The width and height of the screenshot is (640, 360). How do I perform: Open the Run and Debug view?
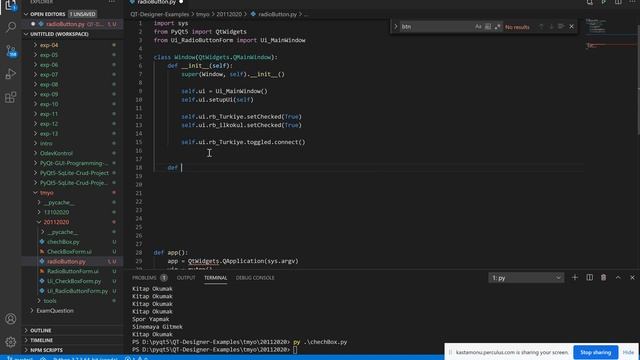click(11, 74)
